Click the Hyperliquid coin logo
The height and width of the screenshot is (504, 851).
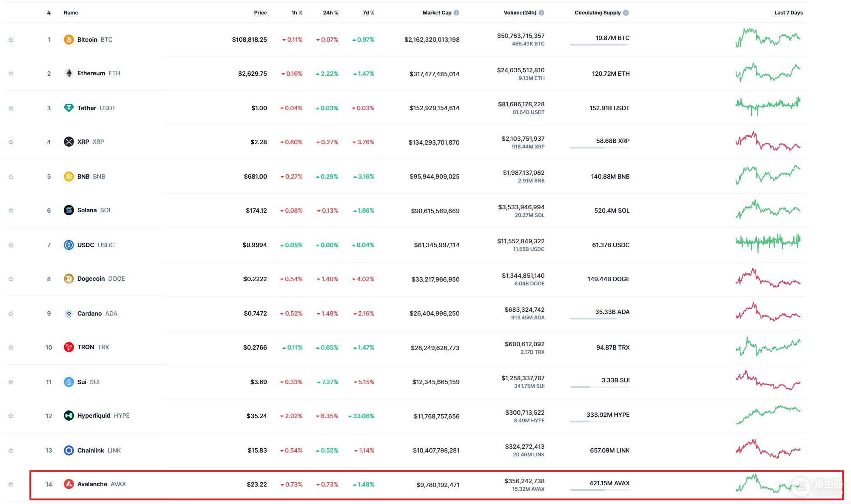coord(68,416)
